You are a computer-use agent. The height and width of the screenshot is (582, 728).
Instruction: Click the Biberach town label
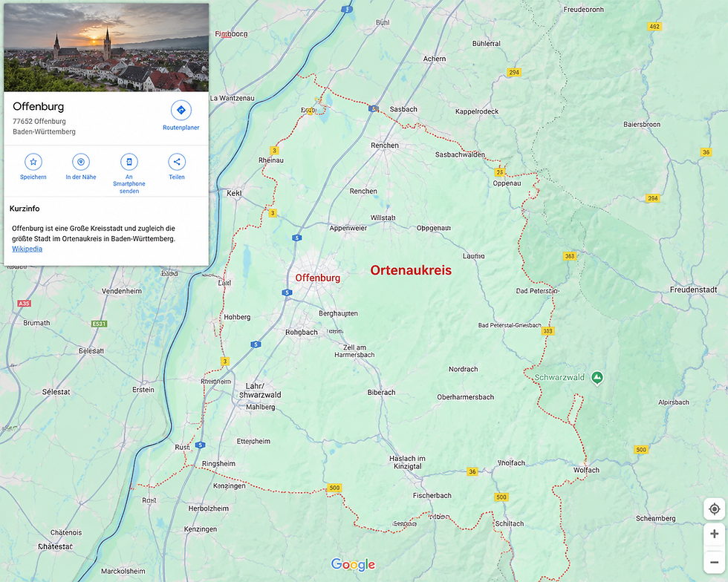point(382,392)
